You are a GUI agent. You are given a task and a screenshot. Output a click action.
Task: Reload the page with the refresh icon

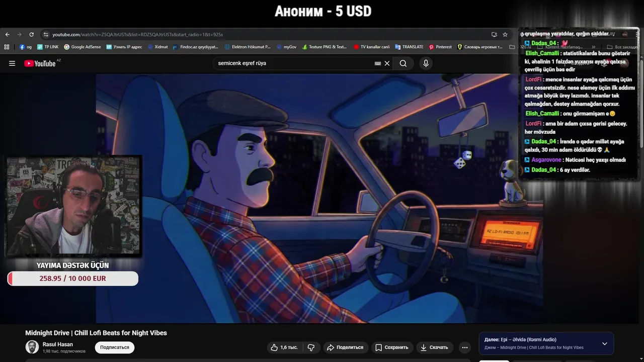point(31,35)
